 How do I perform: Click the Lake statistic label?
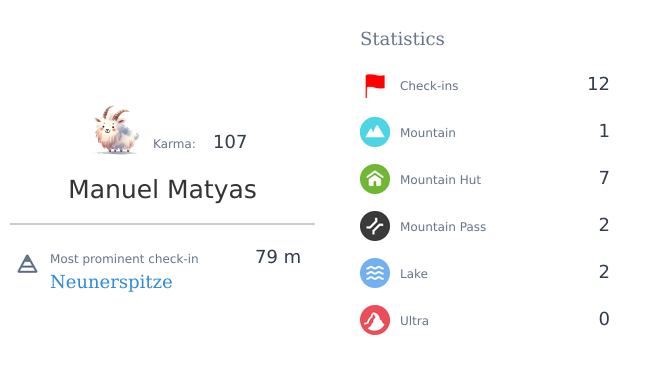coord(414,274)
